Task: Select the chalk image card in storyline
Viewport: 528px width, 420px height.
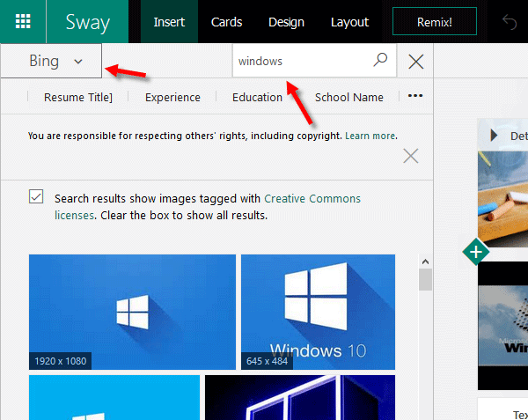Action: point(502,199)
